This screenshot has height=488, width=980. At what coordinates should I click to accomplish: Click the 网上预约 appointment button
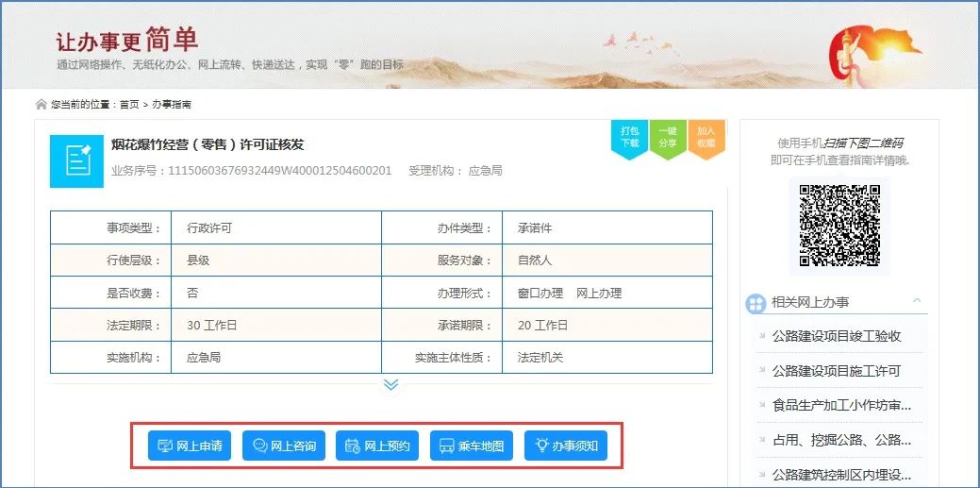pyautogui.click(x=377, y=446)
